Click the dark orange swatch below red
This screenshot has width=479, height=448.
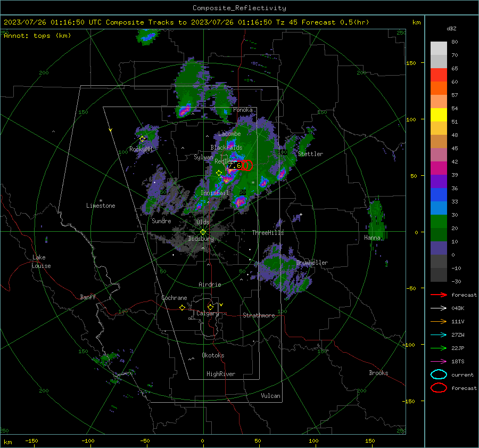click(439, 88)
